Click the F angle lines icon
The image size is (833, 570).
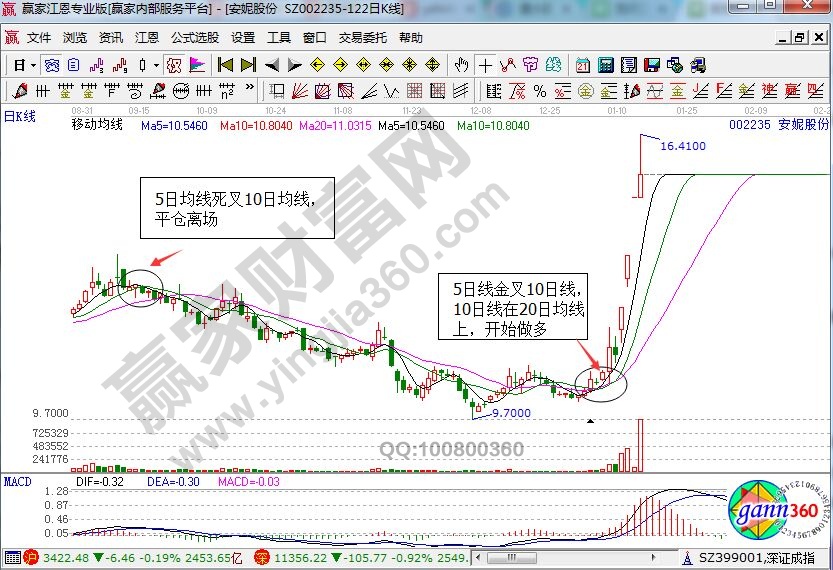723,91
